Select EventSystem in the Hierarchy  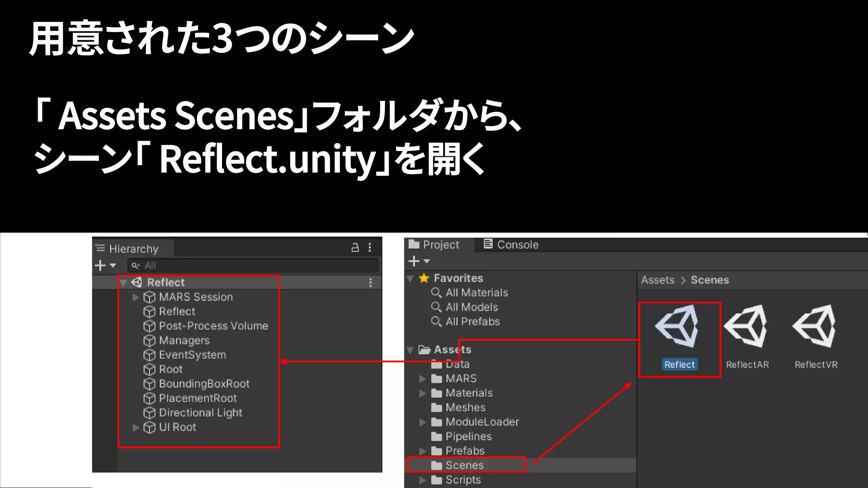192,355
